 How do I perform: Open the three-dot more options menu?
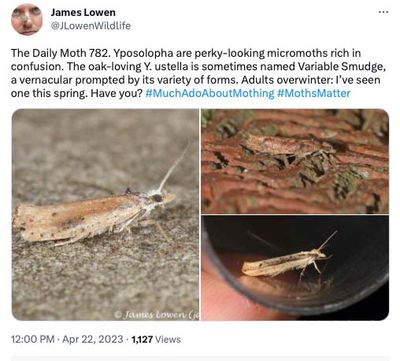pos(383,12)
